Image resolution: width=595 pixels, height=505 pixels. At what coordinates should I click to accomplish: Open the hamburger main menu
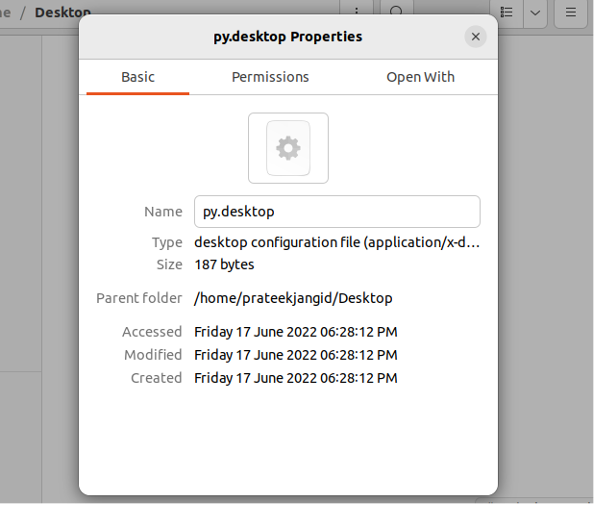[571, 12]
